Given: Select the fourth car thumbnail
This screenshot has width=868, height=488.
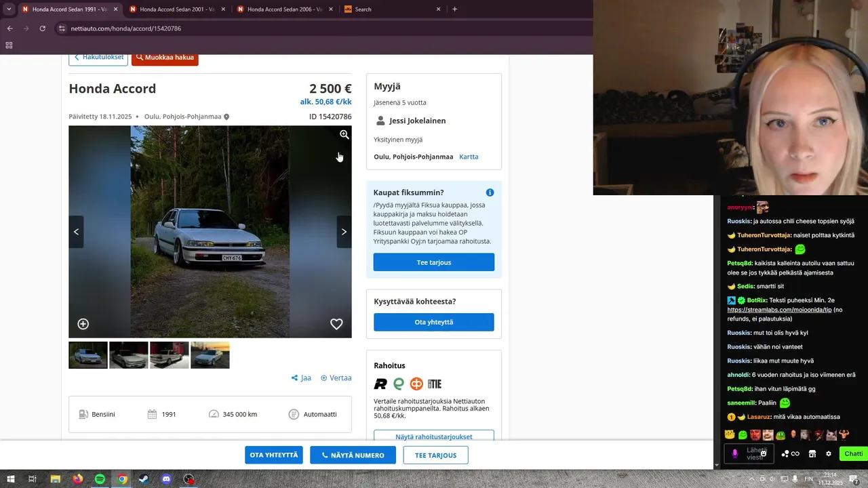Looking at the screenshot, I should pos(210,355).
